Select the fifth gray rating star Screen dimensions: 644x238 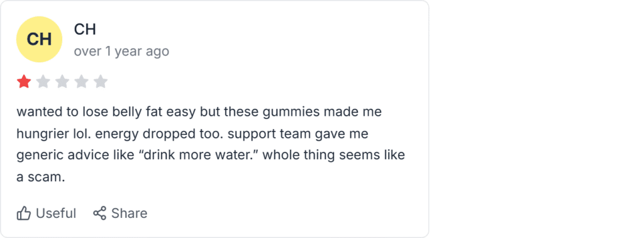click(x=100, y=82)
